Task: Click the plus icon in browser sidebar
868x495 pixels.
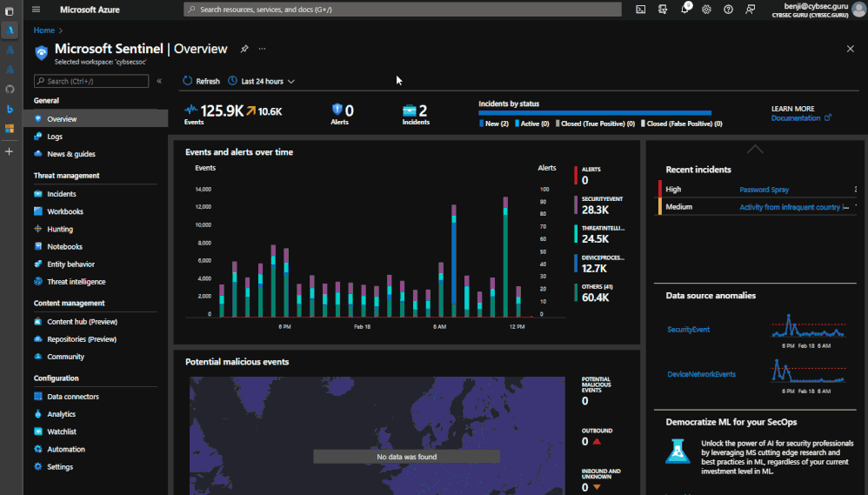Action: point(10,151)
